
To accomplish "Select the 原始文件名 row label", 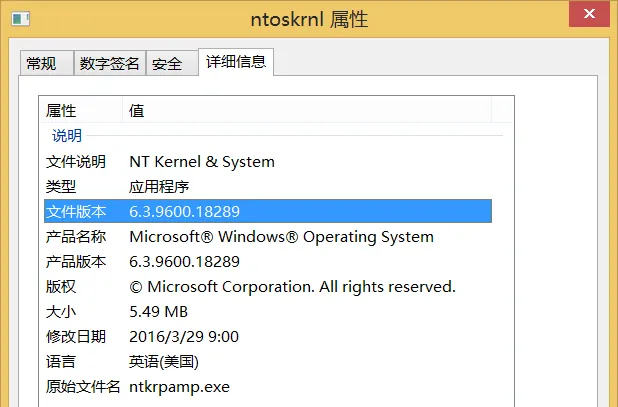I will (x=83, y=387).
